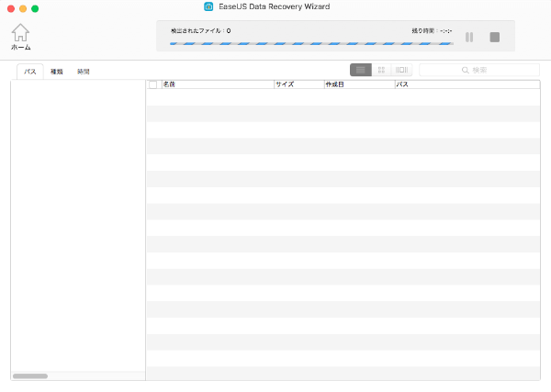Switch to cover flow view
Screen dimensions: 551x392
pos(401,70)
